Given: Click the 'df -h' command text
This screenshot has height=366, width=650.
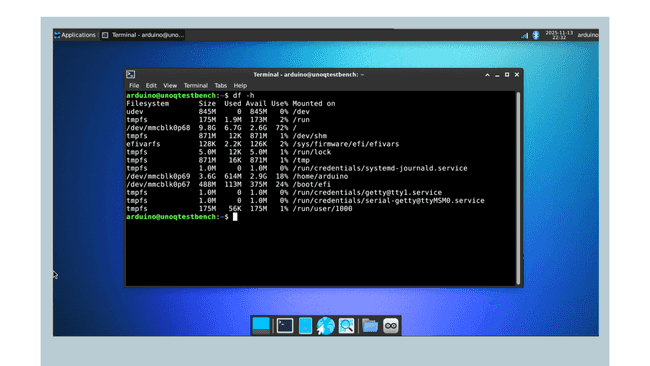Looking at the screenshot, I should pyautogui.click(x=244, y=95).
